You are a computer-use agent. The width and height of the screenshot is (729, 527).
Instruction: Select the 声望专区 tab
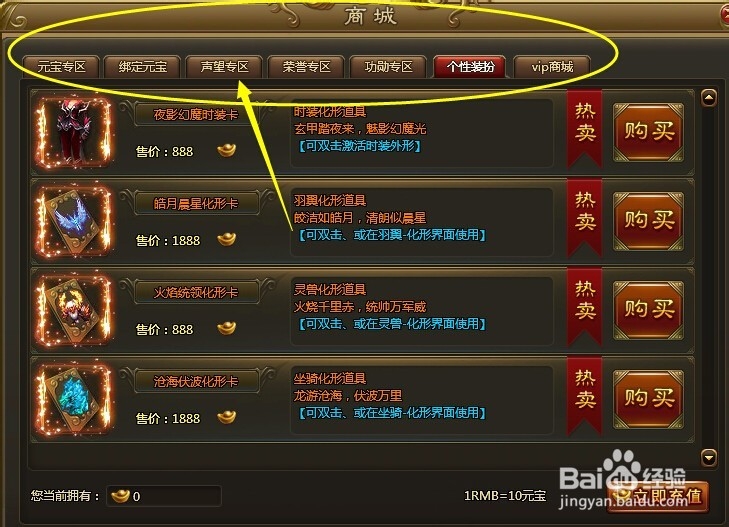[x=225, y=67]
